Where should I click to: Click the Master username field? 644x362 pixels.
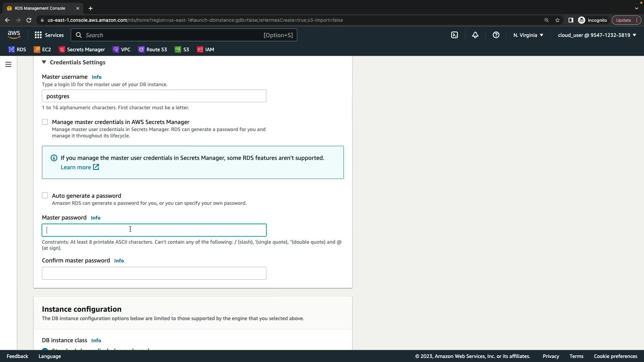pyautogui.click(x=154, y=96)
